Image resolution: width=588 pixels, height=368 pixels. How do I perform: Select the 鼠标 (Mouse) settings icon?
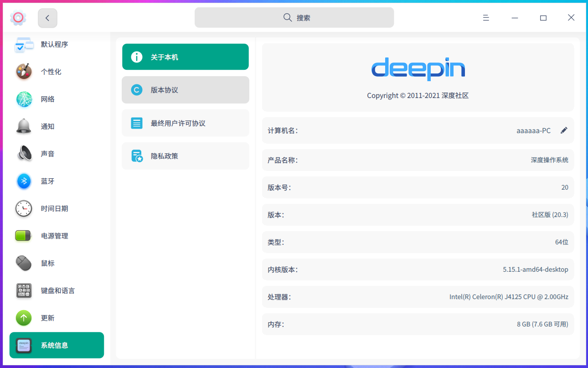click(24, 263)
